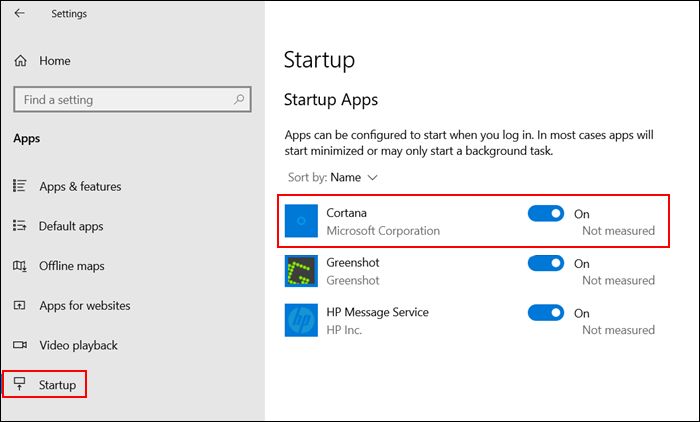Click the Settings window title
This screenshot has height=422, width=700.
coord(69,14)
